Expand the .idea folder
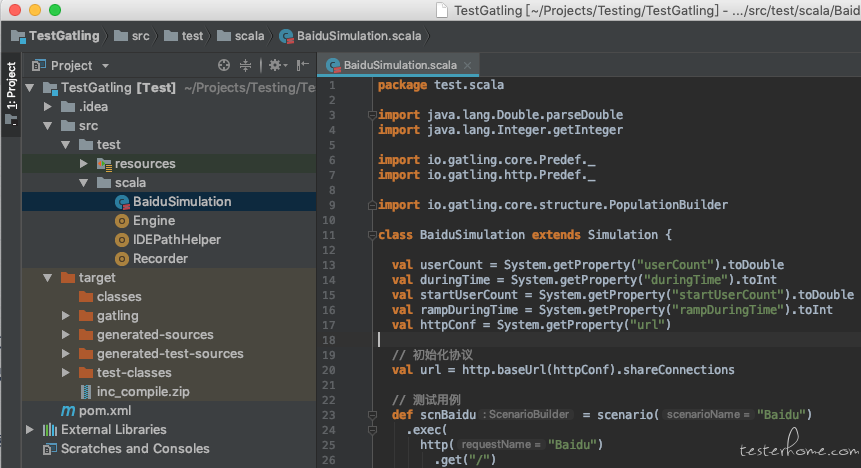This screenshot has width=861, height=468. coord(48,107)
